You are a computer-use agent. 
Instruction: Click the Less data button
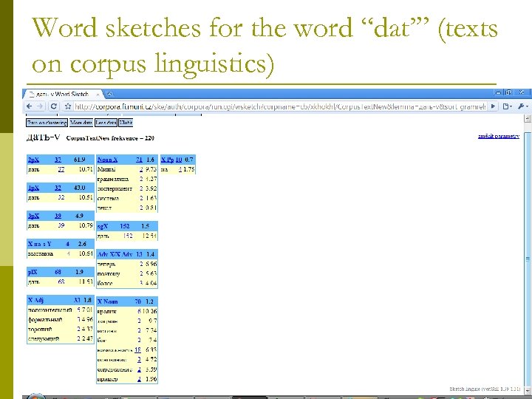tap(106, 123)
